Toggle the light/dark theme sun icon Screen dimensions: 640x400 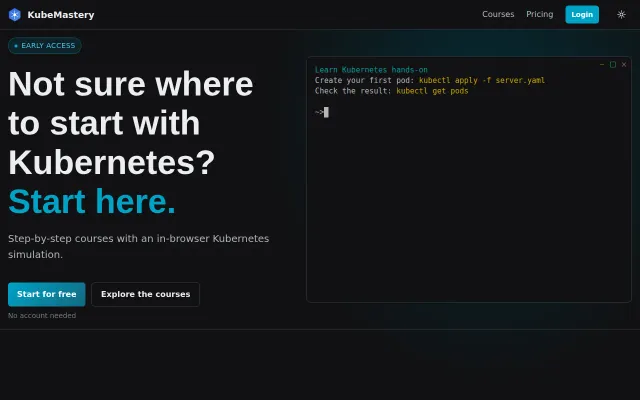(621, 15)
